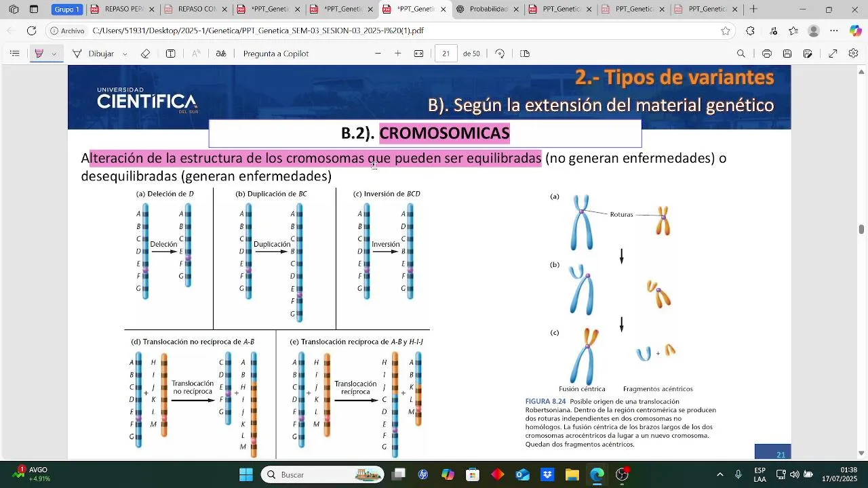Open the PDF search magnifier

741,54
